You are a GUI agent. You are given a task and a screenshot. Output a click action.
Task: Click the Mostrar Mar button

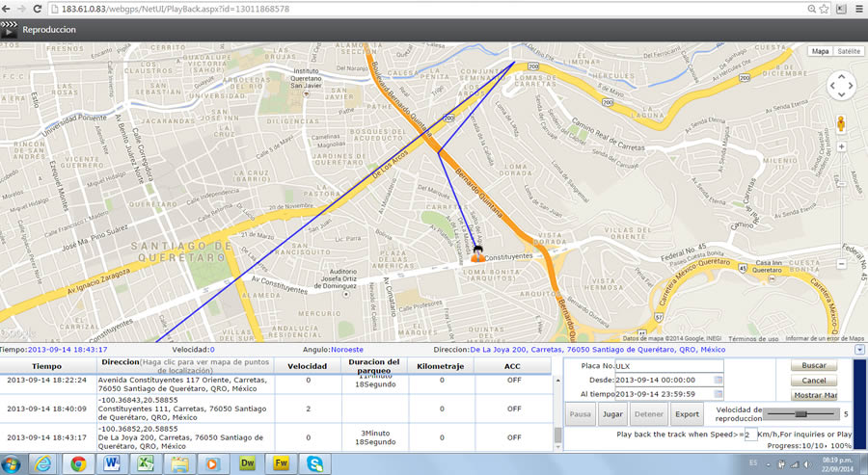tap(814, 395)
